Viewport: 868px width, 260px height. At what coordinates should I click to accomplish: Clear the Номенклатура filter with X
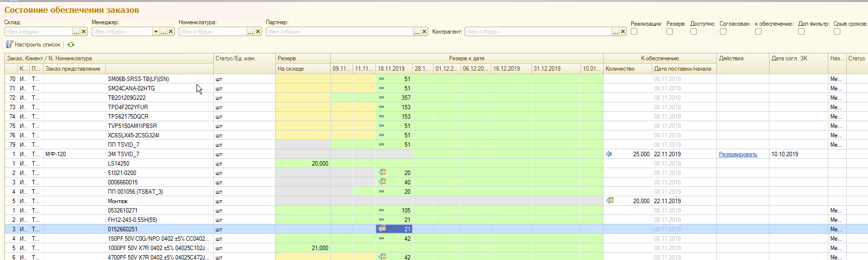(x=258, y=32)
